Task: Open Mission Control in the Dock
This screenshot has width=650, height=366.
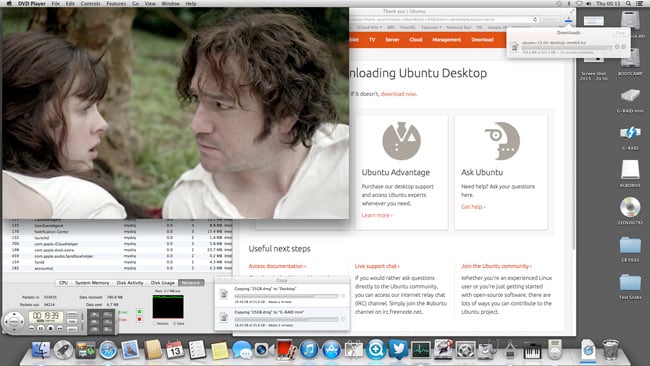Action: [x=85, y=350]
